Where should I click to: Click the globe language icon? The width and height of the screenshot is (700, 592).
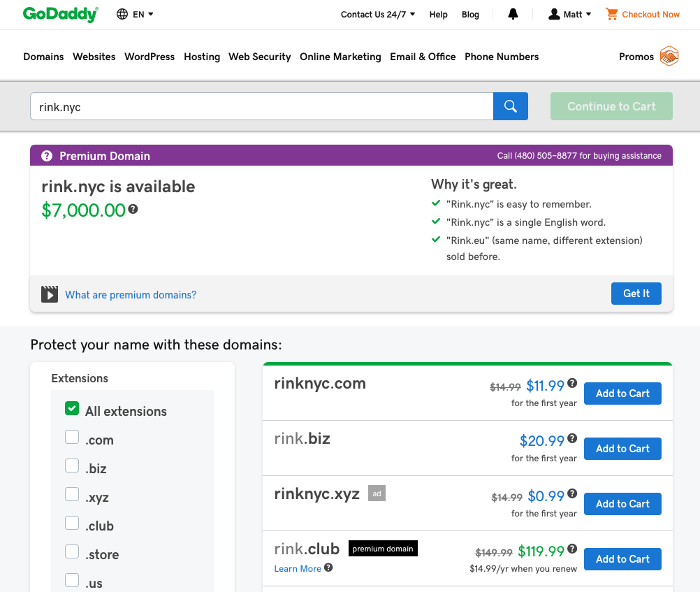(122, 14)
